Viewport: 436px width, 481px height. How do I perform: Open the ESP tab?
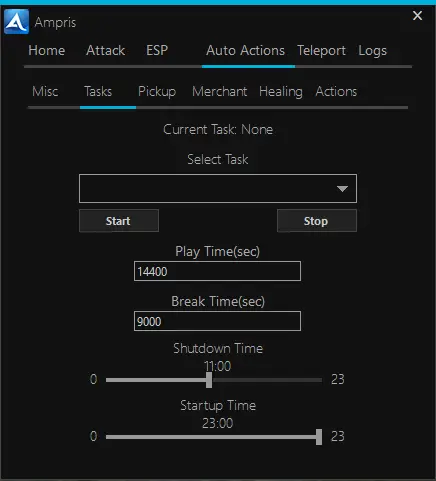click(x=157, y=51)
